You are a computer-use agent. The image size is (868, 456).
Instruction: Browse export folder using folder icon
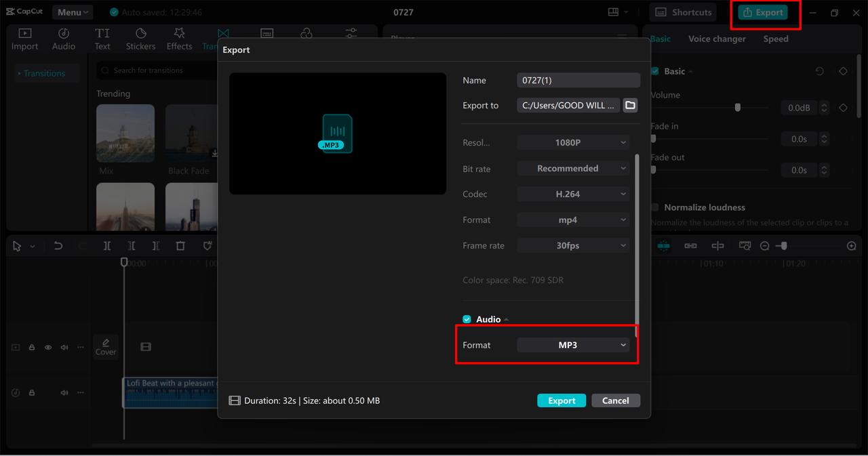point(630,105)
